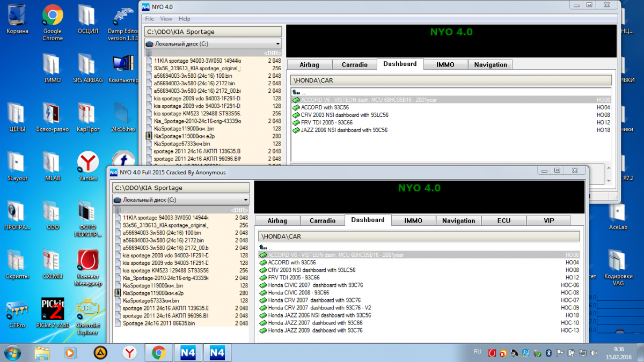Switch to the Carradio tab in the front NYO window
The width and height of the screenshot is (644, 362).
pyautogui.click(x=323, y=220)
